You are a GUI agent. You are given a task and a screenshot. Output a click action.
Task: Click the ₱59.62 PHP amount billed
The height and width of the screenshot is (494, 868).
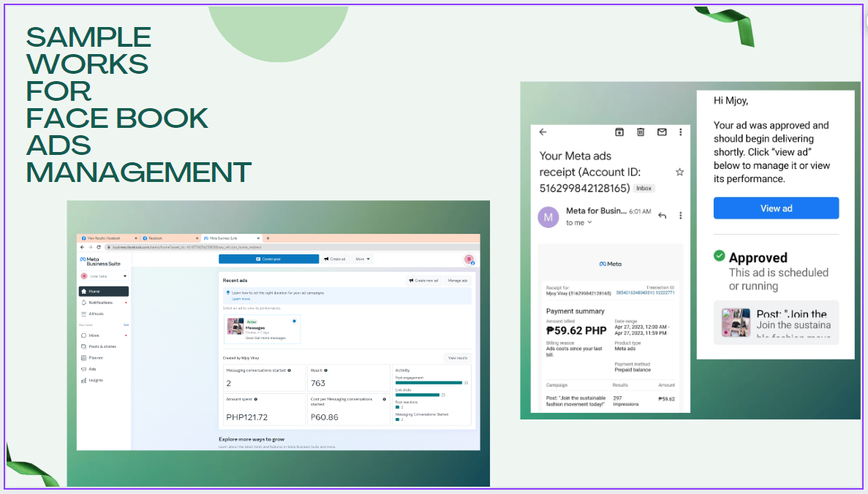click(576, 331)
